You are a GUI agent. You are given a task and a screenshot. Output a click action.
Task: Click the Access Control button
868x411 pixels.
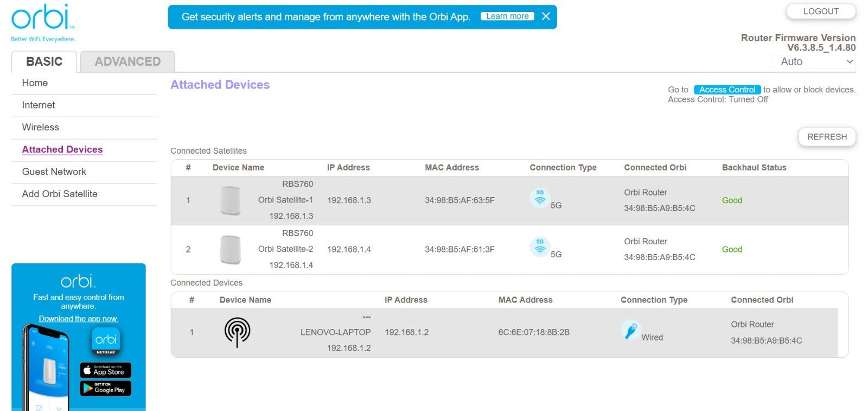point(727,90)
